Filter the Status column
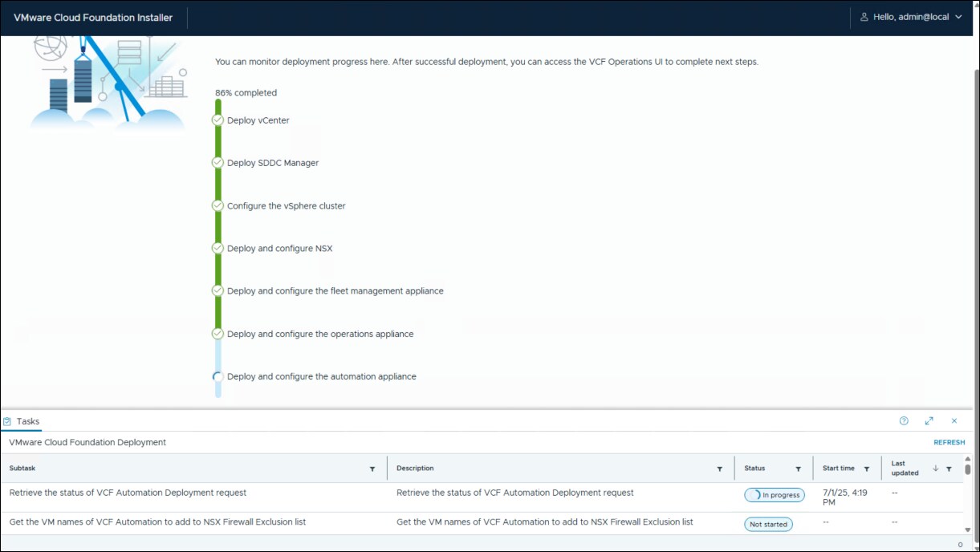Screen dimensions: 980x552 pyautogui.click(x=799, y=469)
